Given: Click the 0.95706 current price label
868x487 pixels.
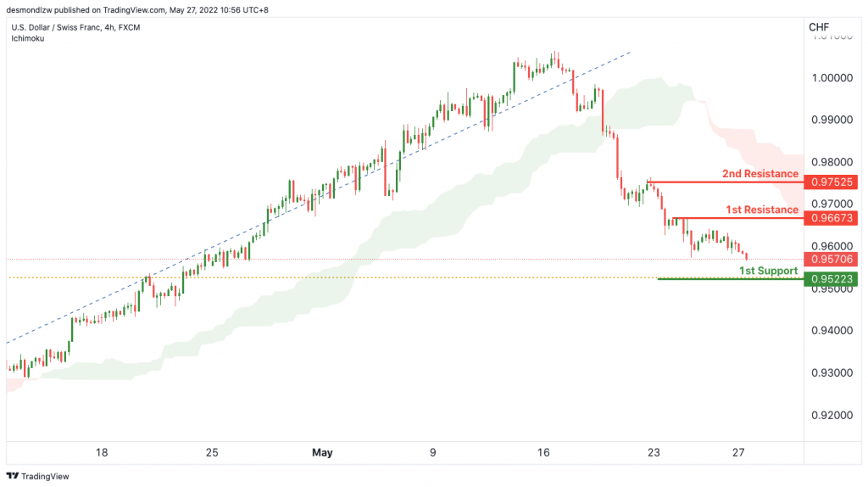Looking at the screenshot, I should pyautogui.click(x=831, y=260).
